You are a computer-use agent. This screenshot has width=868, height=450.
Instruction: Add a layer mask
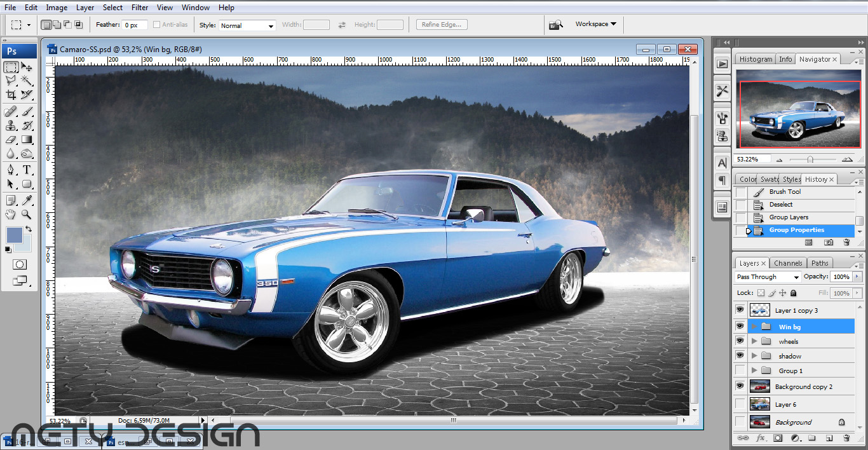pos(778,438)
